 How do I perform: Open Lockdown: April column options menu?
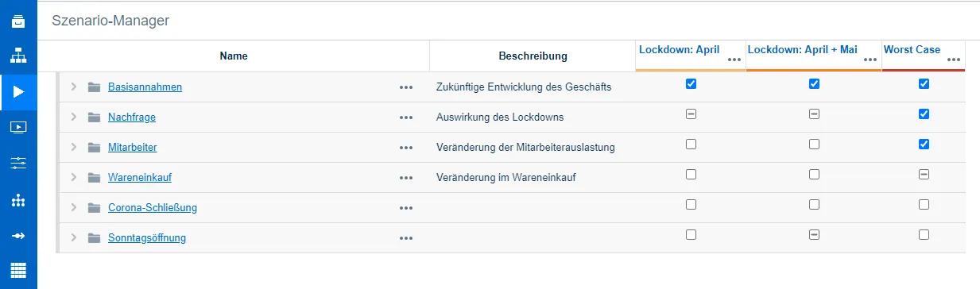[x=734, y=60]
